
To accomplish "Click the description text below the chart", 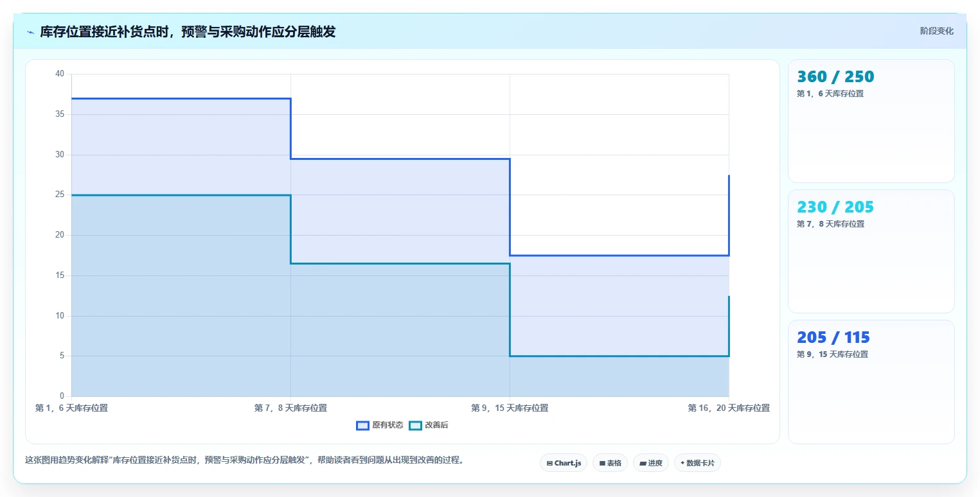I will [244, 460].
